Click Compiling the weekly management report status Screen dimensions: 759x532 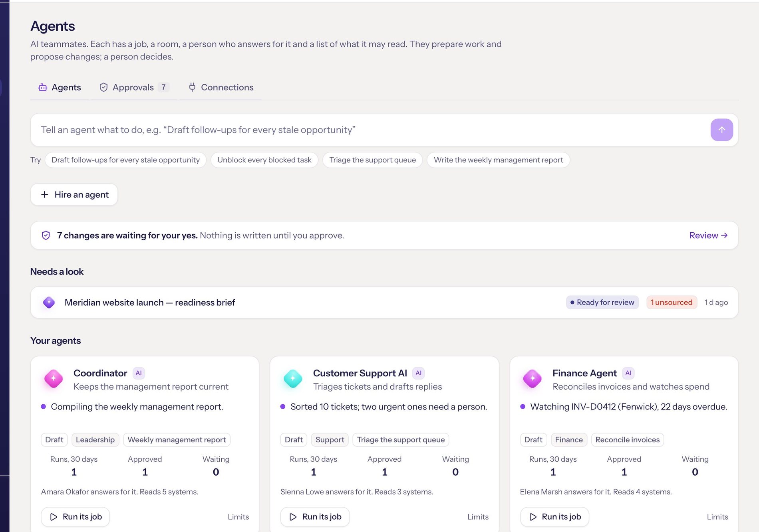point(137,407)
